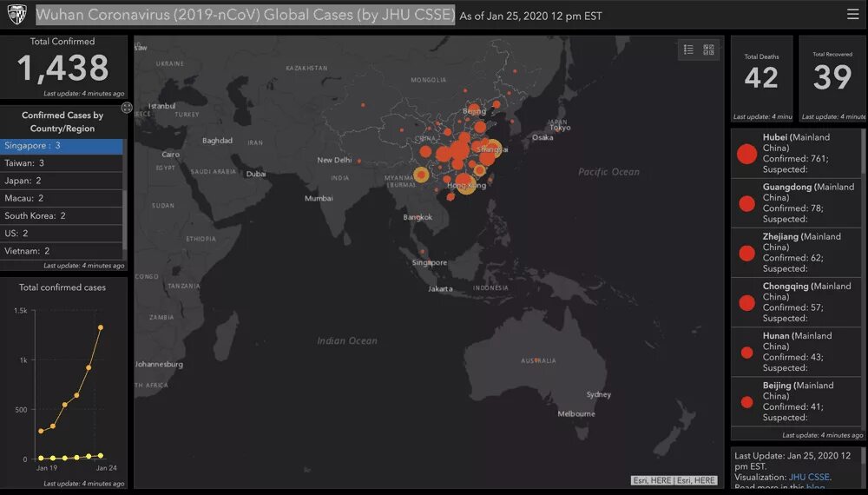Open the basemap gallery grid icon
This screenshot has width=868, height=495.
click(708, 49)
